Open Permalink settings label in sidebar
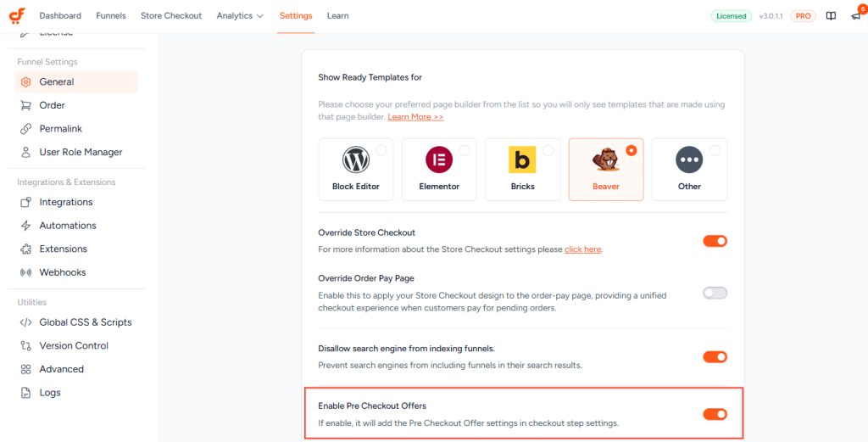 point(61,128)
